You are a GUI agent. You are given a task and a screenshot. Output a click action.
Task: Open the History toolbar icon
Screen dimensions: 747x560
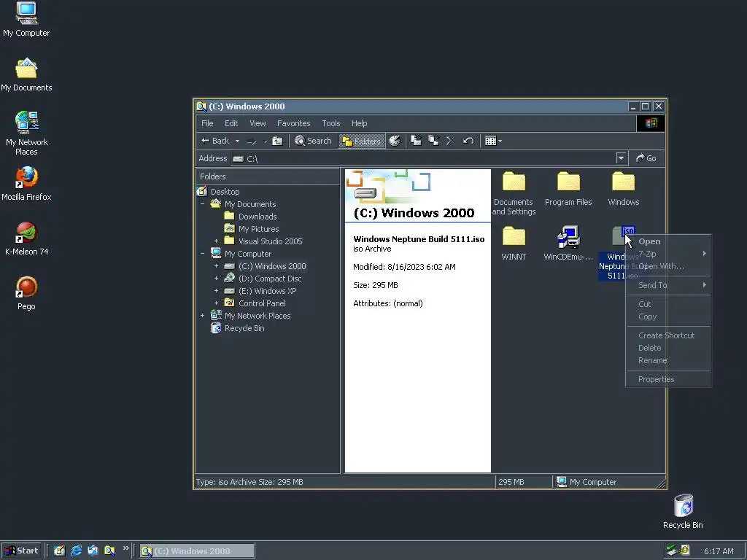pyautogui.click(x=395, y=141)
